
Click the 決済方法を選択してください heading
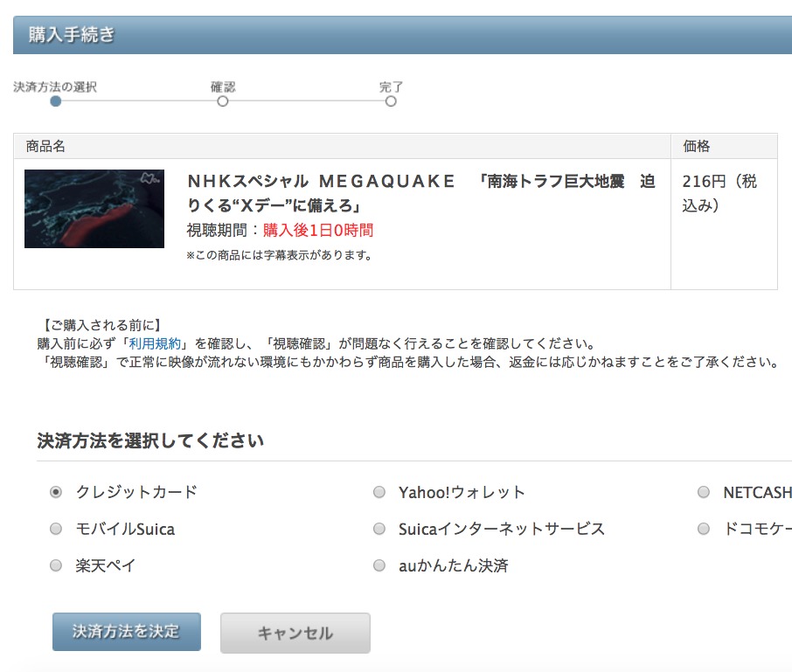point(150,440)
